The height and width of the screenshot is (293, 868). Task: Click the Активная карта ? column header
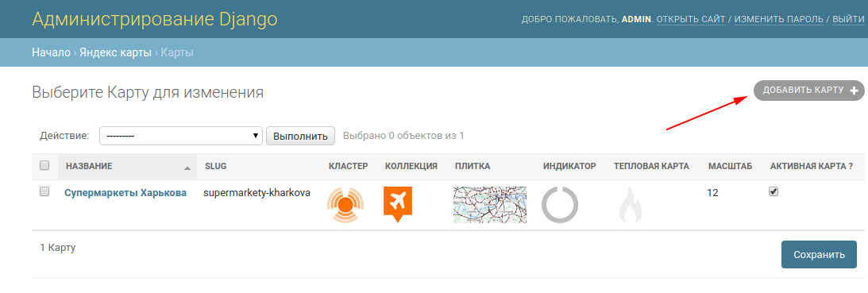(x=812, y=166)
